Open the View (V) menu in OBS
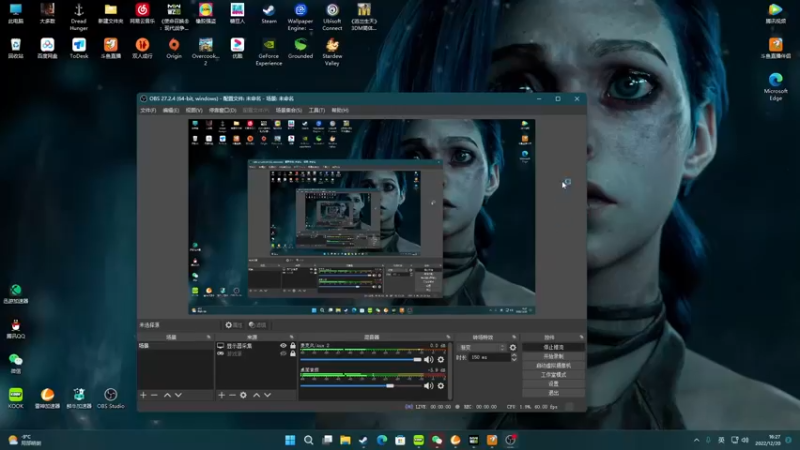This screenshot has width=800, height=450. [x=194, y=110]
